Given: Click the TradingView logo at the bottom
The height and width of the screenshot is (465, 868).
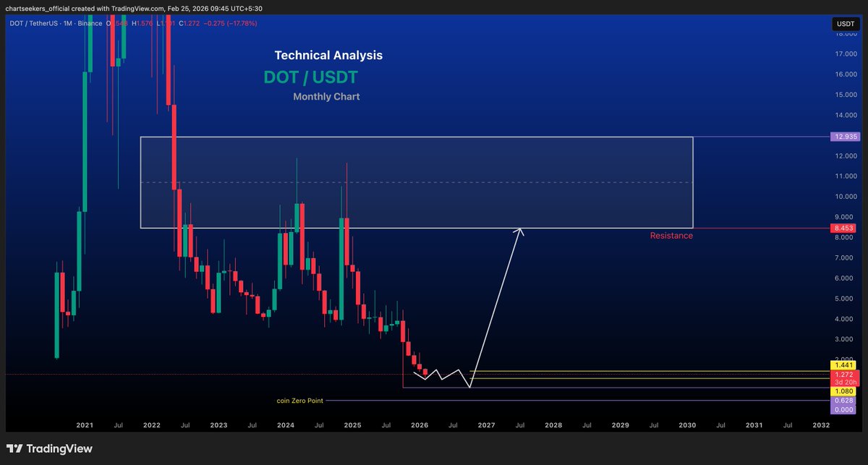Looking at the screenshot, I should (x=49, y=448).
